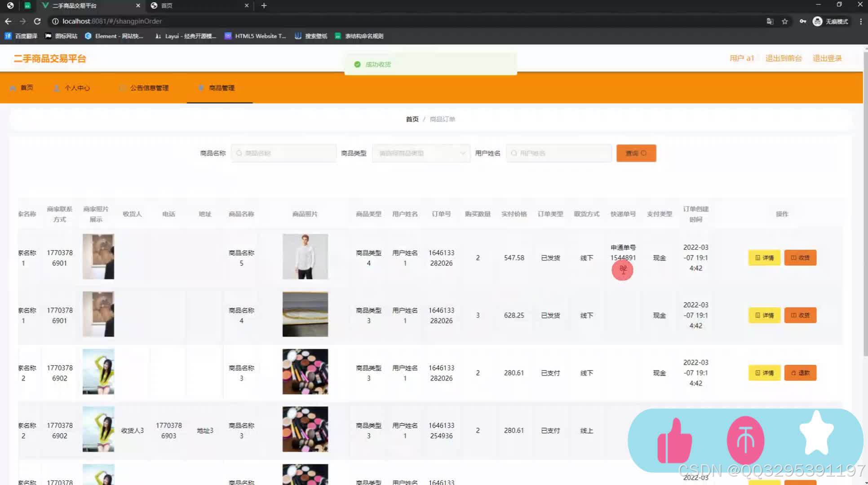Open HTML5 Website bookmark
The image size is (868, 485).
point(255,36)
